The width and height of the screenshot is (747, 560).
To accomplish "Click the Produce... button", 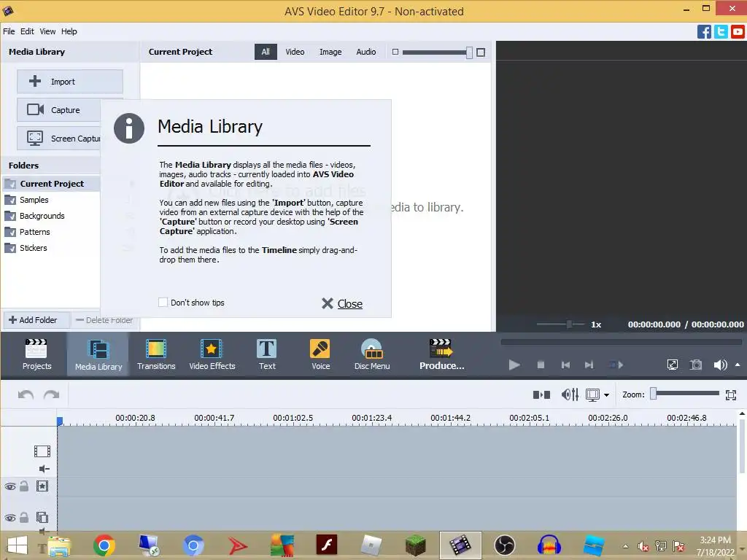I will 441,354.
